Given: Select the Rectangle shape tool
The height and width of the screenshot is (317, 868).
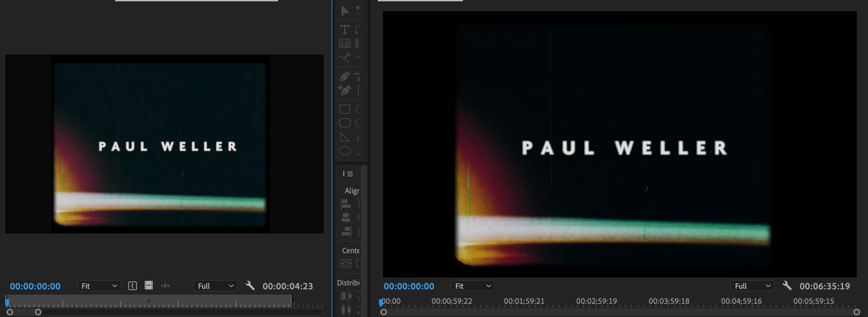Looking at the screenshot, I should click(x=345, y=109).
